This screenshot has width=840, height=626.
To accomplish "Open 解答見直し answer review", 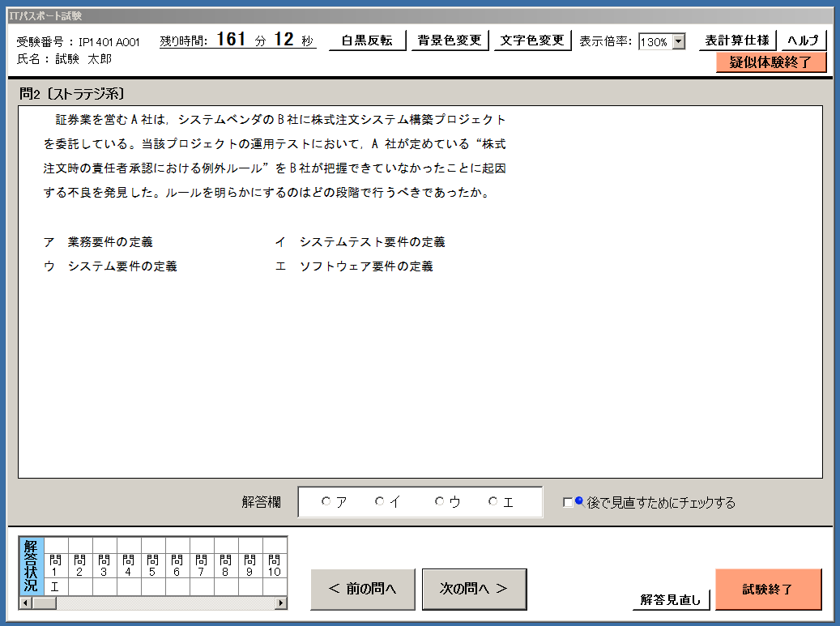I will click(x=671, y=599).
